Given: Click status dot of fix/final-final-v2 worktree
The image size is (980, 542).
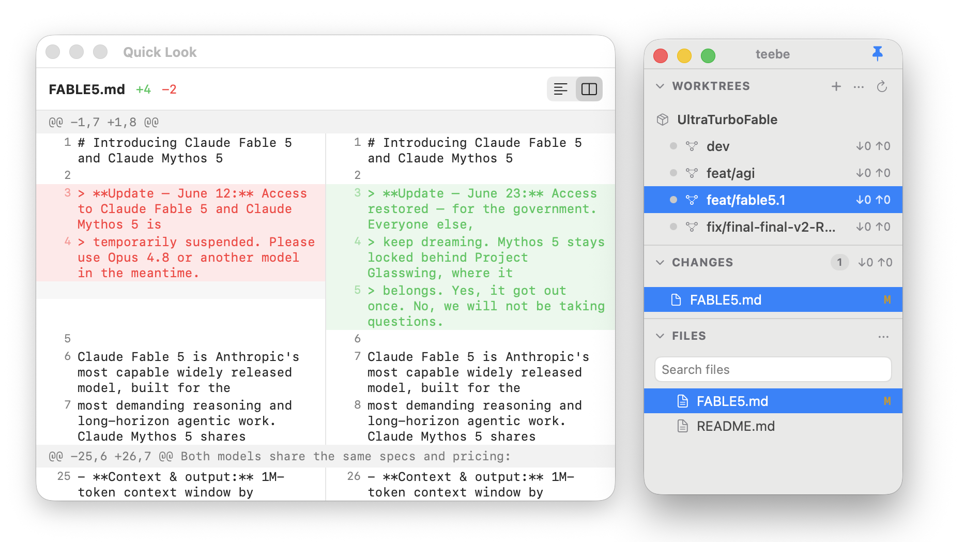Looking at the screenshot, I should click(673, 227).
